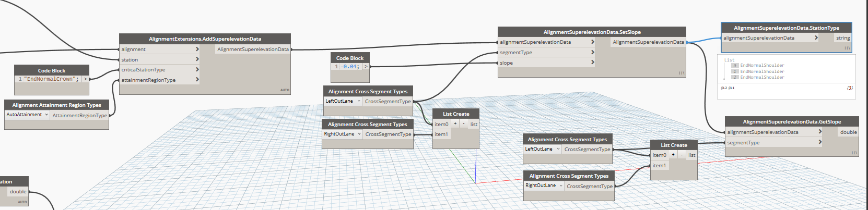Click item1 input on left List Create
Screen dimensions: 868x210
coord(441,134)
